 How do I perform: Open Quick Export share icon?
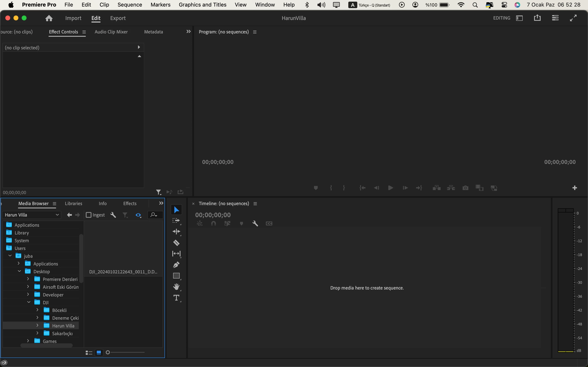pos(537,18)
